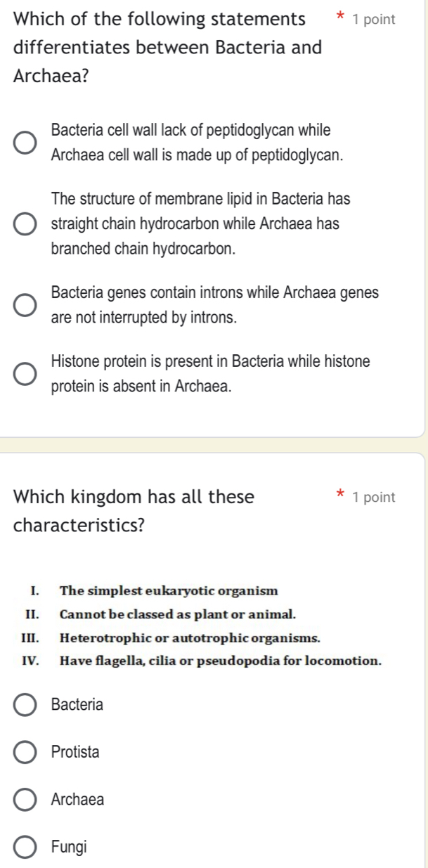428x868 pixels.
Task: Pick Fungi as the answer
Action: tap(25, 847)
